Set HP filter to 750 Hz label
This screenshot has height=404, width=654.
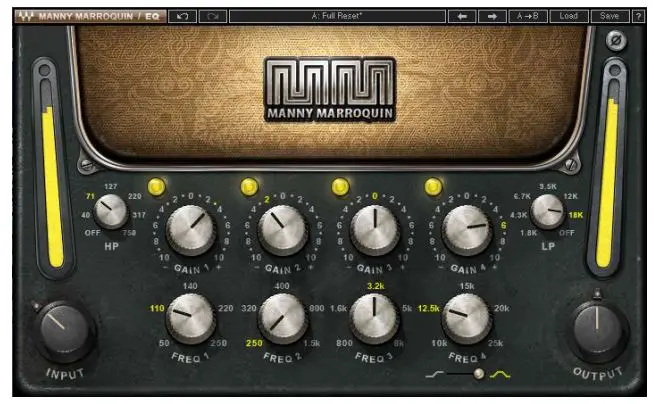pyautogui.click(x=129, y=233)
